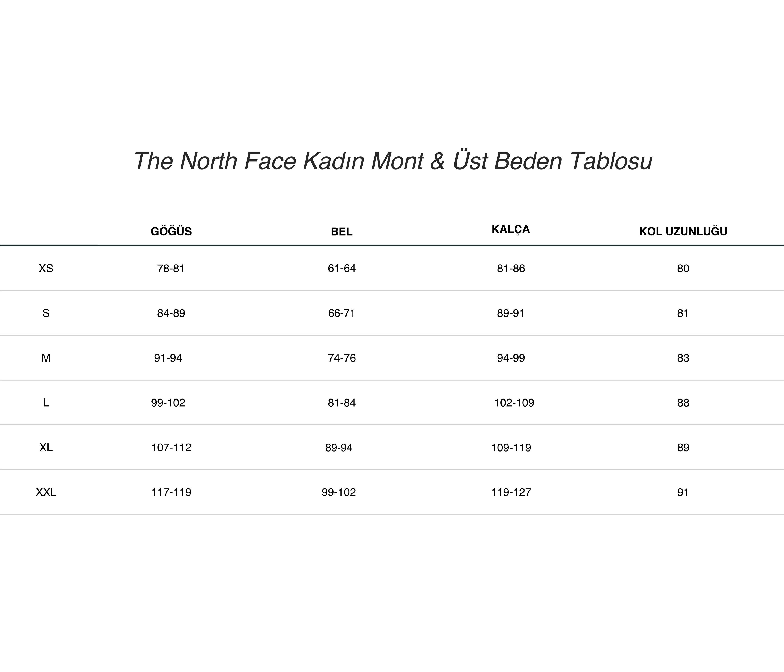Select the S size row label
The height and width of the screenshot is (672, 784).
46,313
